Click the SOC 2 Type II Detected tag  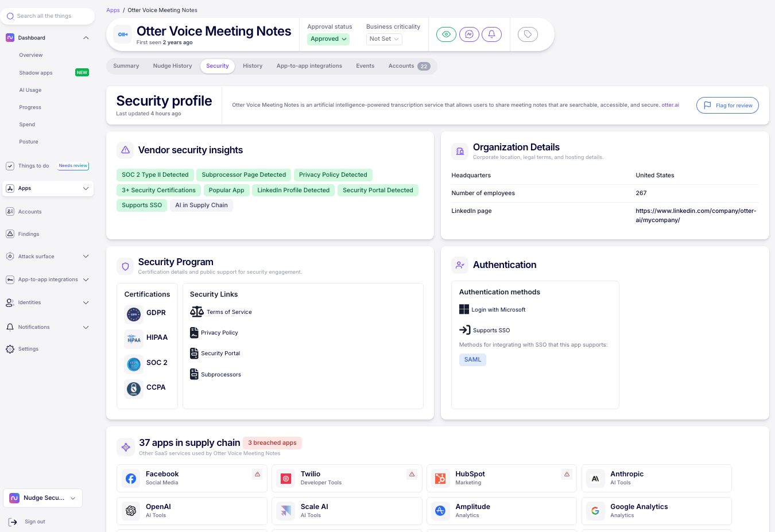155,175
